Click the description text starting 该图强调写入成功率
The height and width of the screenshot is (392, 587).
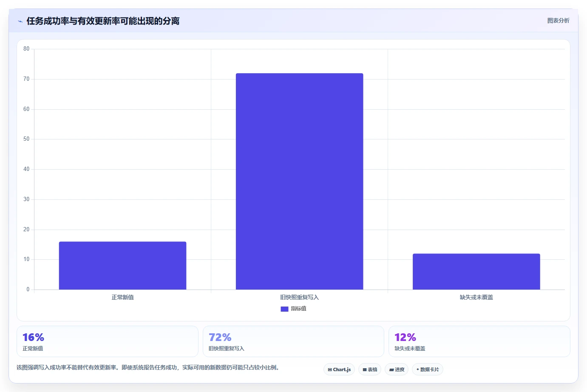pyautogui.click(x=149, y=367)
